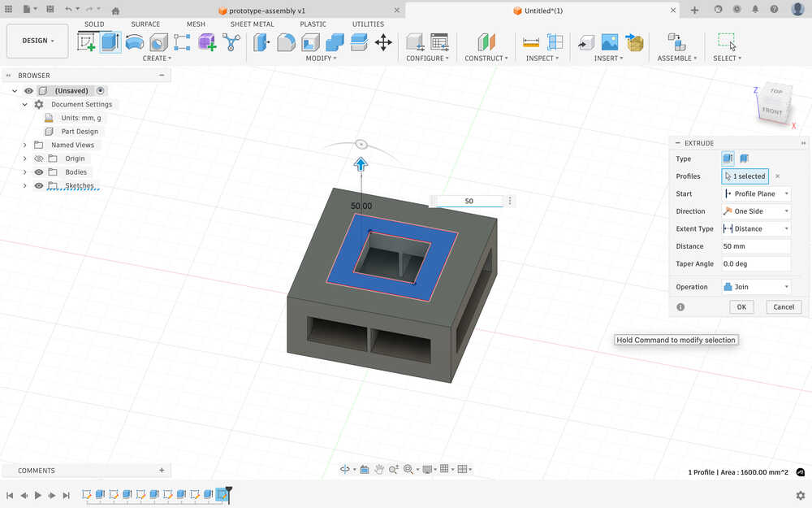Select the Shell tool
Screen dimensions: 812x508
click(x=310, y=42)
